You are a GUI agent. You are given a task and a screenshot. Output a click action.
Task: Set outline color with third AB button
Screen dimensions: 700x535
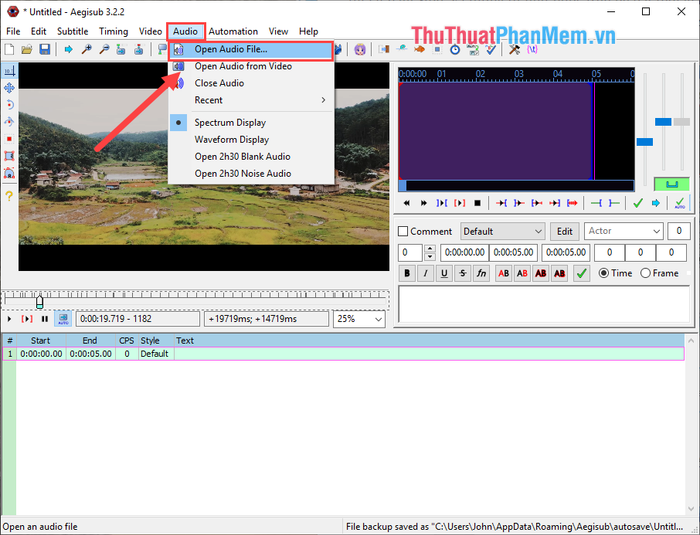click(x=541, y=273)
